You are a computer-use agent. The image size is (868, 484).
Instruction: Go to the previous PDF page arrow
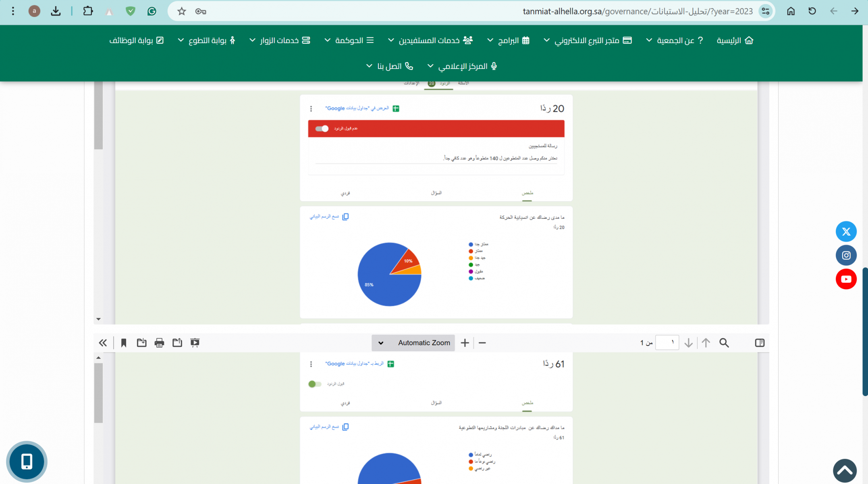pos(706,343)
